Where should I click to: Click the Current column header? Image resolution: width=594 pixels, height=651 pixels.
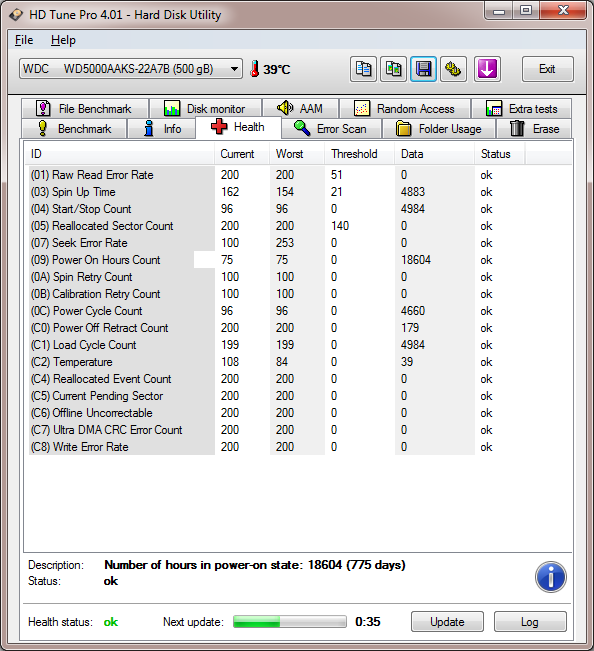coord(242,154)
